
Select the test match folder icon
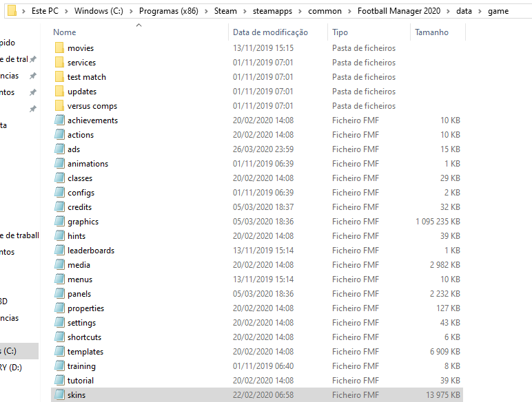click(x=59, y=77)
